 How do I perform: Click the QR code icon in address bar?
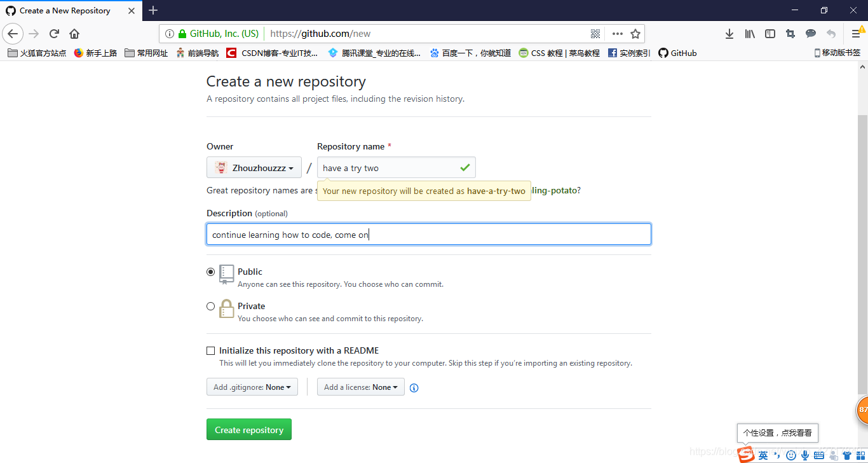(595, 34)
